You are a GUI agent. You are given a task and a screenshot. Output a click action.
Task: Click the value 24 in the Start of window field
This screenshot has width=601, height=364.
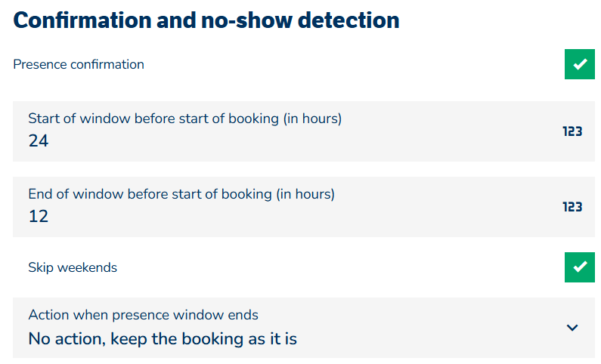tap(39, 141)
